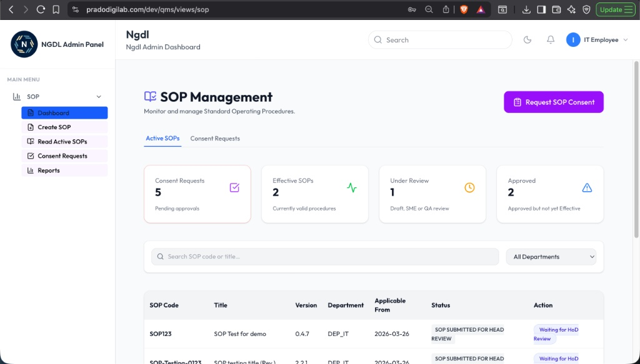Toggle the Brave Shields icon in toolbar
Viewport: 640px width, 364px height.
pos(462,9)
